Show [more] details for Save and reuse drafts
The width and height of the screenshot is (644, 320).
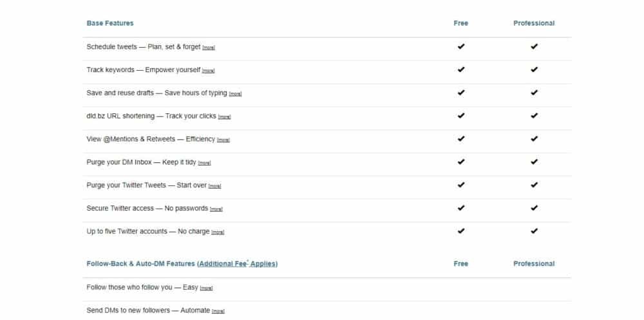235,94
